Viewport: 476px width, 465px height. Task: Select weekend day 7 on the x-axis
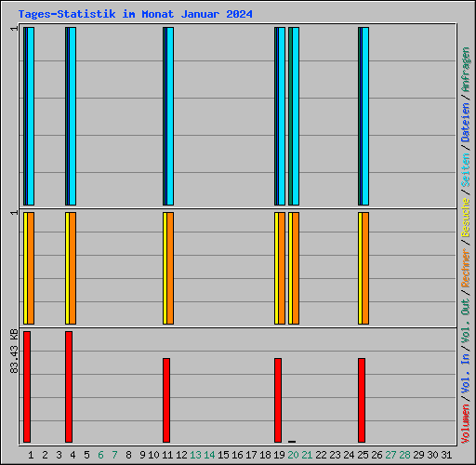coord(114,455)
